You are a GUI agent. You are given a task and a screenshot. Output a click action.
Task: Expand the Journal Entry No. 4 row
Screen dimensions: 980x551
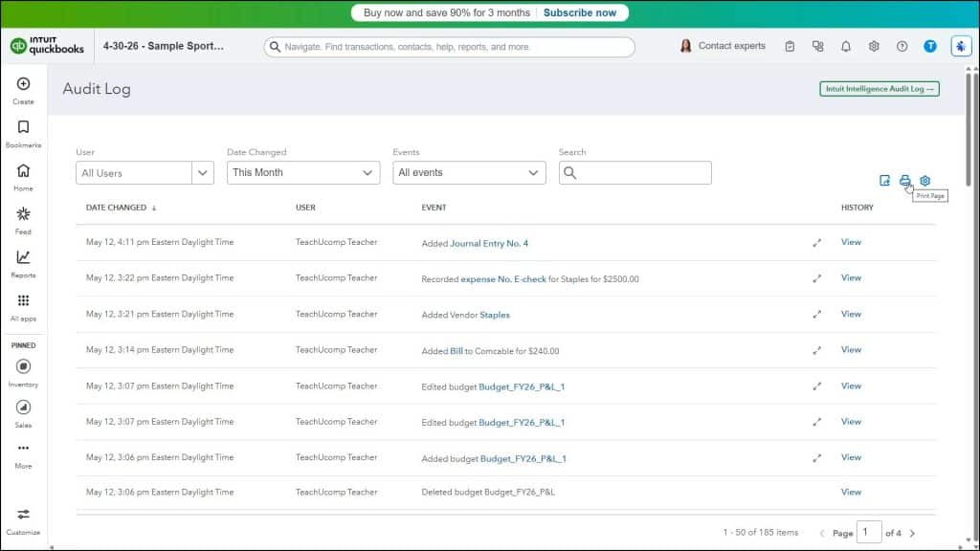[x=817, y=243]
